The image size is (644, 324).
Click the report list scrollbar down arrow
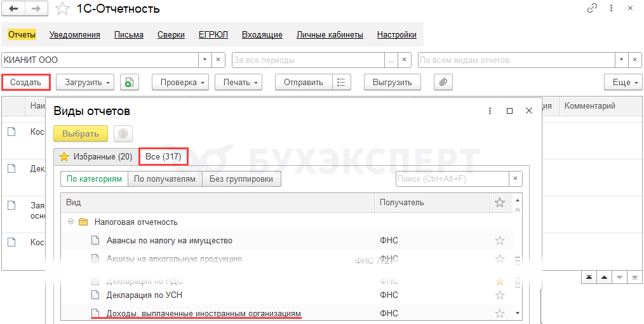517,313
